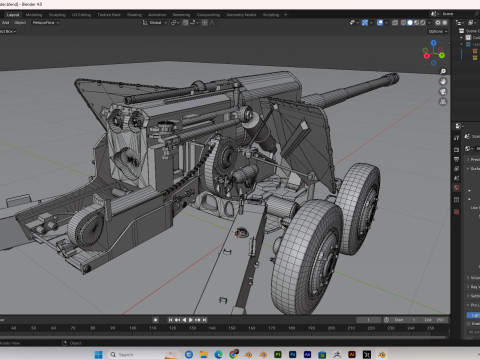
Task: Click the blue Z axis gizmo handle
Action: coord(434,43)
